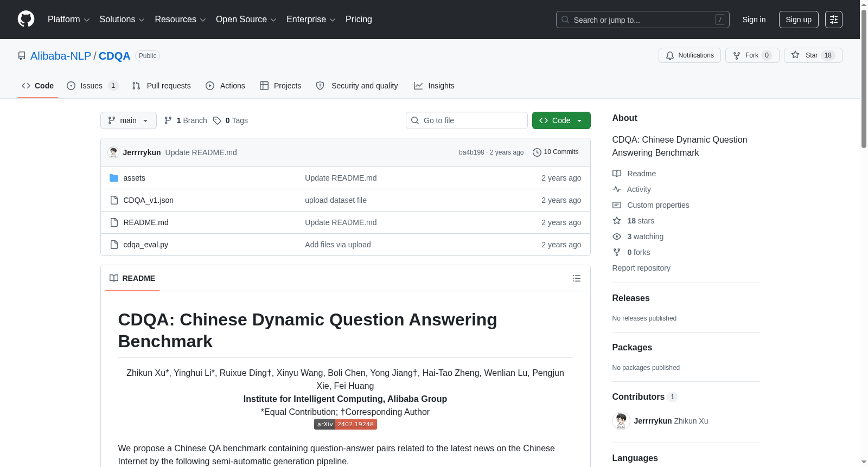
Task: Click commit hash ba4b198
Action: [471, 152]
